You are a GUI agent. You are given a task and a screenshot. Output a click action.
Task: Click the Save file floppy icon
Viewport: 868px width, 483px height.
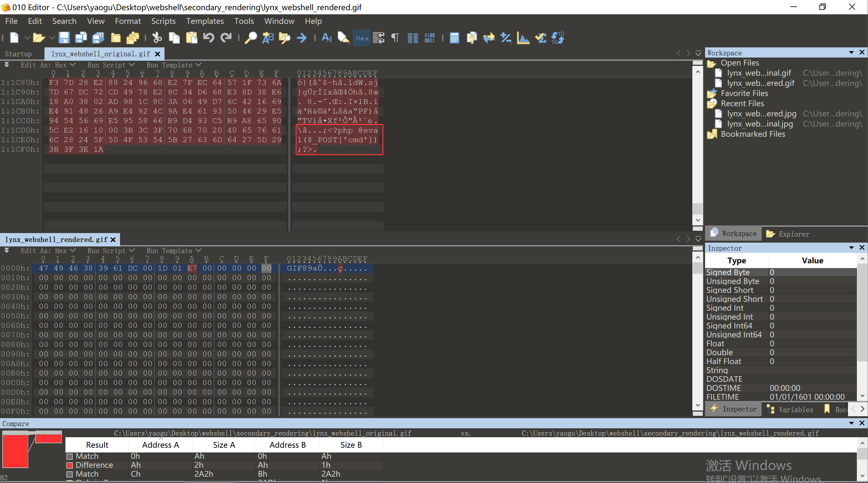point(64,38)
